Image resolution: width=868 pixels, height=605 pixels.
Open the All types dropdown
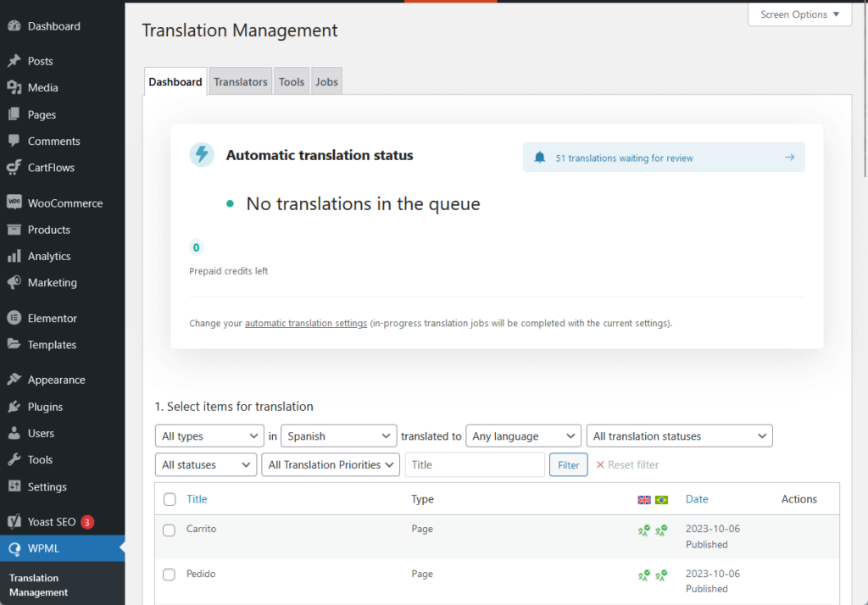coord(209,436)
